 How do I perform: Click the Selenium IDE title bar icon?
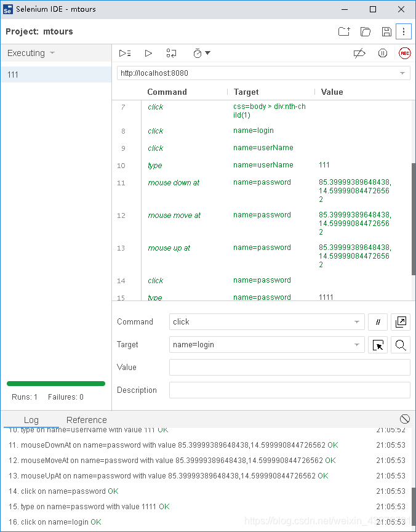(7, 9)
